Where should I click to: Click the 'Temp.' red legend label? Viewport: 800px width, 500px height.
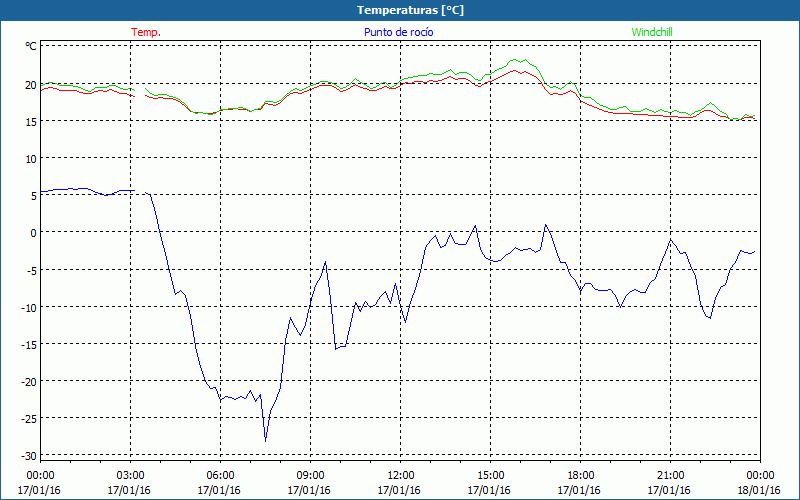point(146,32)
